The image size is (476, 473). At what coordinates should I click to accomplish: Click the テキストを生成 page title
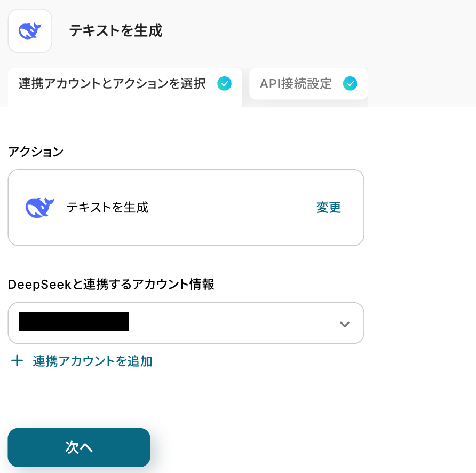pyautogui.click(x=115, y=31)
